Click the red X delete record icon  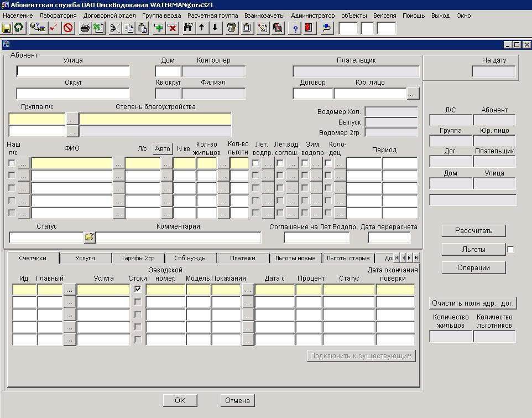172,28
